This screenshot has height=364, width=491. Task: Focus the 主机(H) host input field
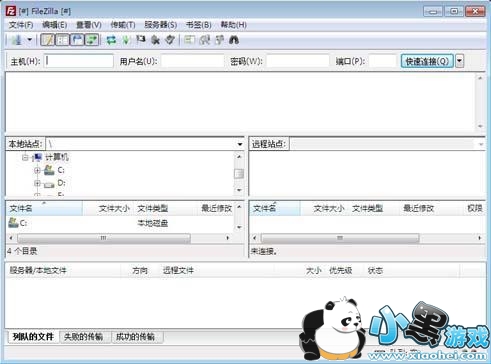pos(79,61)
